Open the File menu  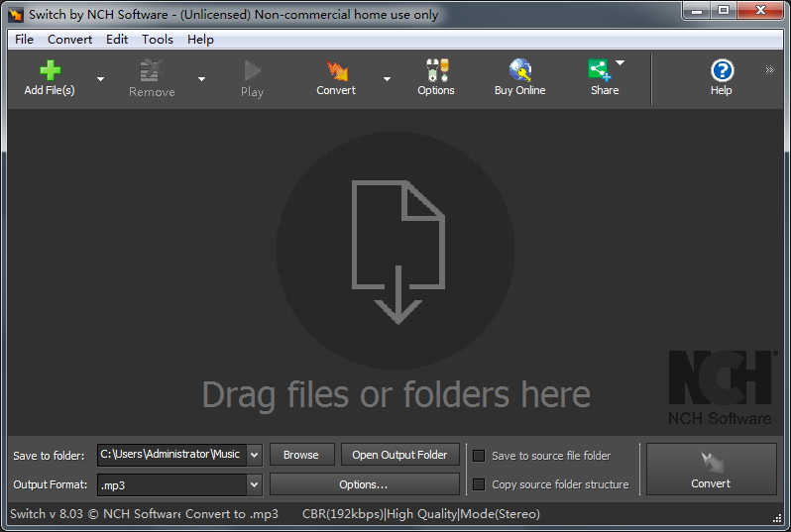[24, 40]
